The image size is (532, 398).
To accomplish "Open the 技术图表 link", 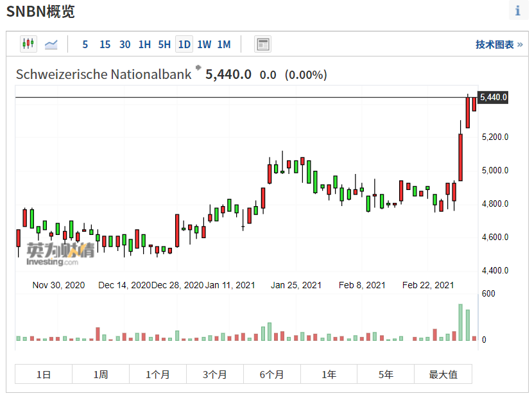I will pos(499,44).
